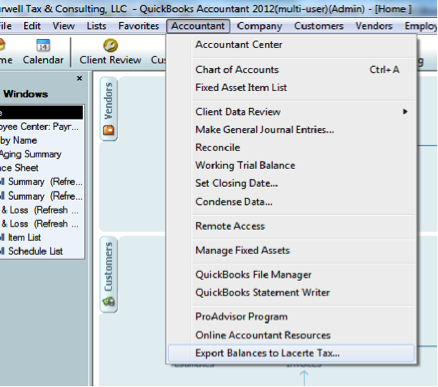The height and width of the screenshot is (387, 438).
Task: Select the 'Schedule List' window entry
Action: click(41, 251)
